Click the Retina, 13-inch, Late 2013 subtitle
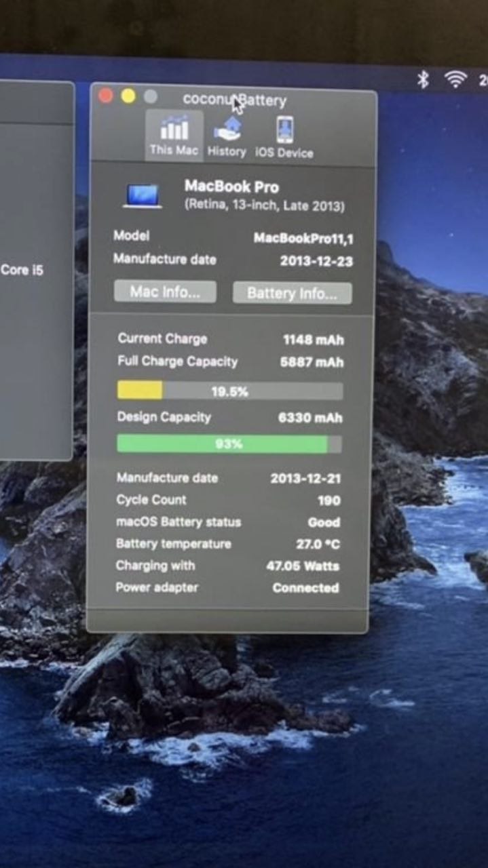The width and height of the screenshot is (488, 868). point(265,205)
